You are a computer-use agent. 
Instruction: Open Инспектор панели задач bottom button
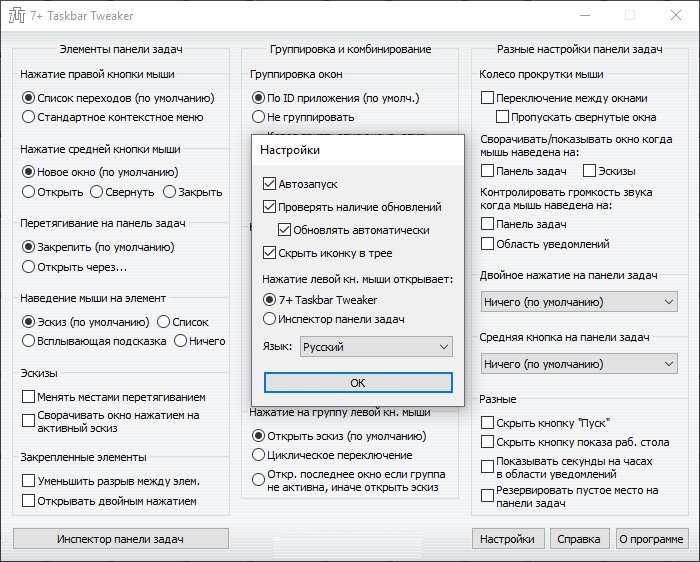[120, 539]
